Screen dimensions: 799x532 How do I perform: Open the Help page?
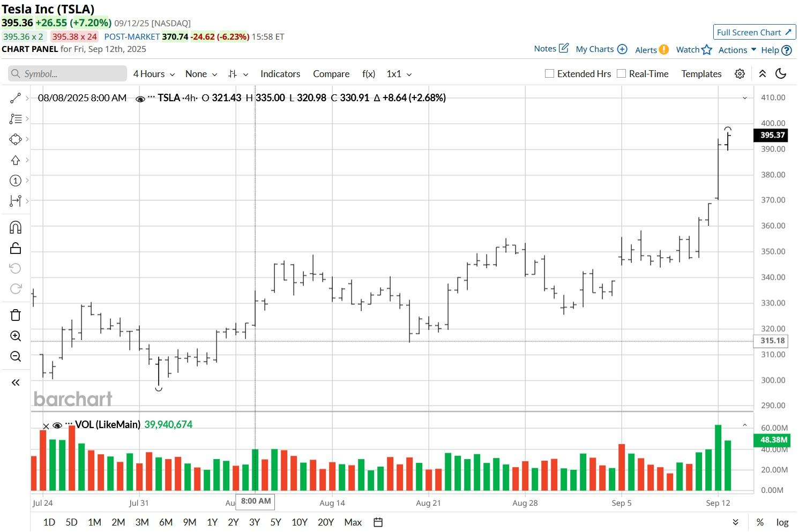tap(776, 50)
